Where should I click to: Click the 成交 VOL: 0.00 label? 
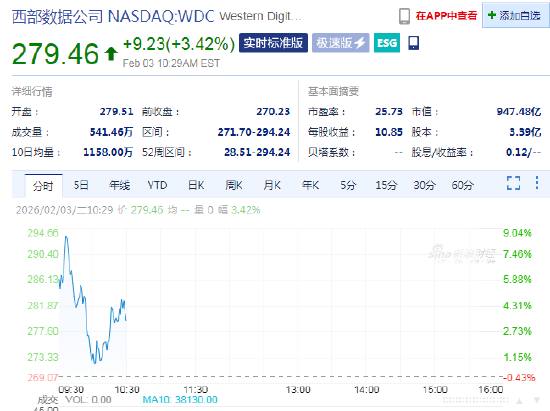(x=74, y=399)
